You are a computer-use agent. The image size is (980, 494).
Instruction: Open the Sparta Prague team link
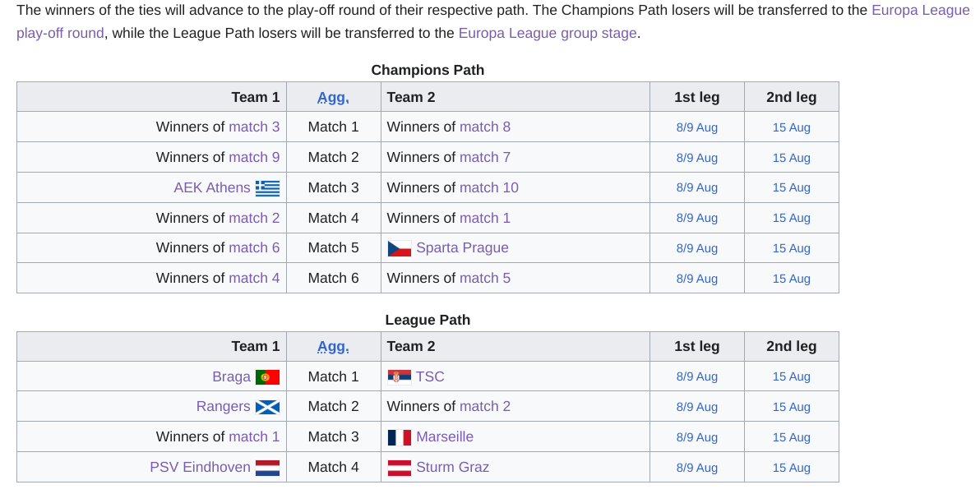coord(463,248)
